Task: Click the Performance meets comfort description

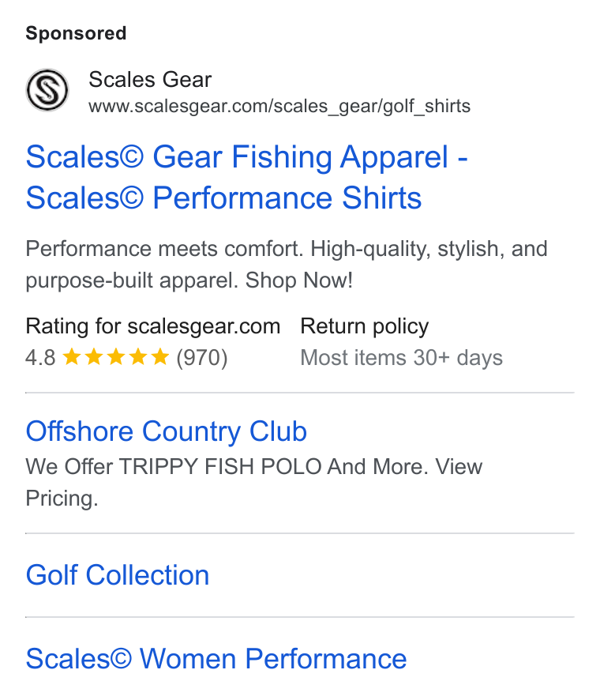Action: tap(165, 249)
